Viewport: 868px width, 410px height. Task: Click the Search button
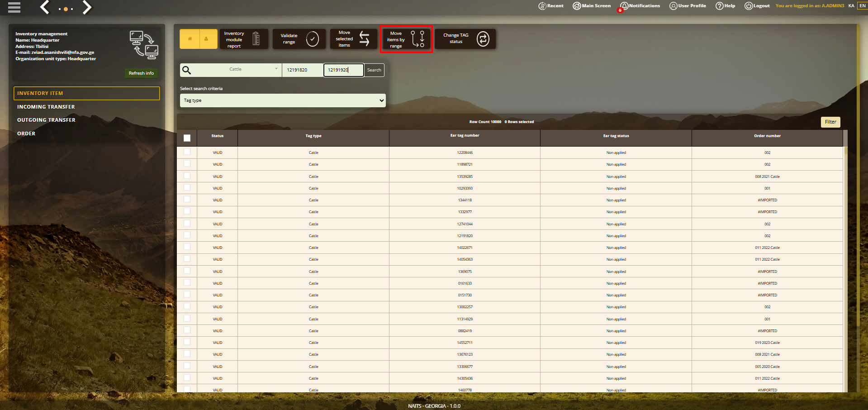374,70
